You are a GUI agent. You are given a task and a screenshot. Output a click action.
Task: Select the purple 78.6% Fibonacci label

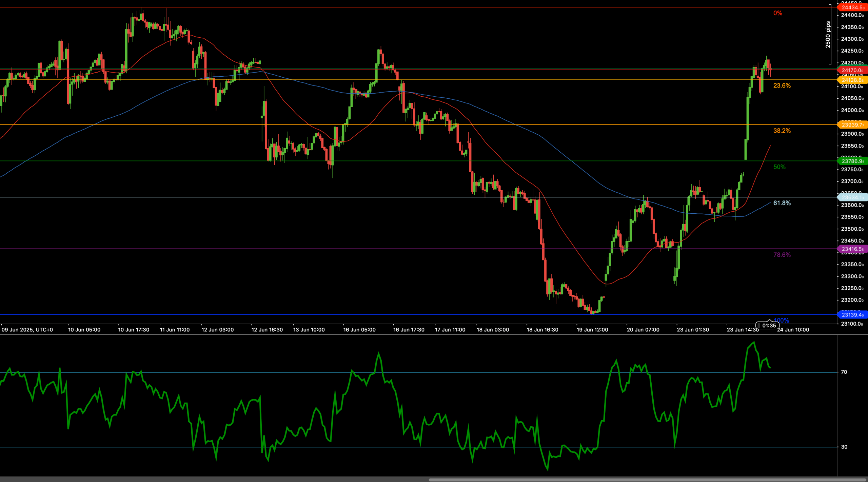782,255
